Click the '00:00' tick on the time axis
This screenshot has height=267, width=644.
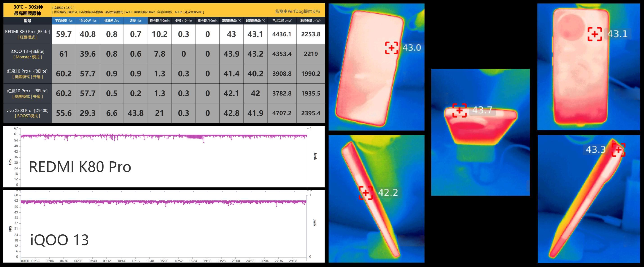click(25, 261)
